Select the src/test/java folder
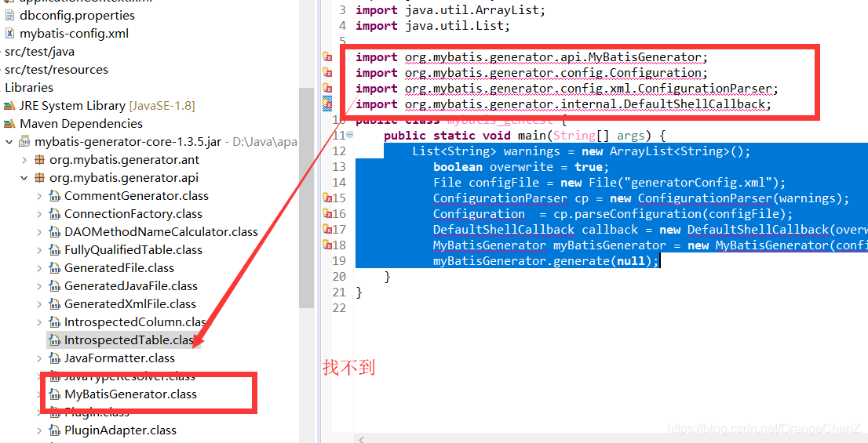 [x=39, y=52]
